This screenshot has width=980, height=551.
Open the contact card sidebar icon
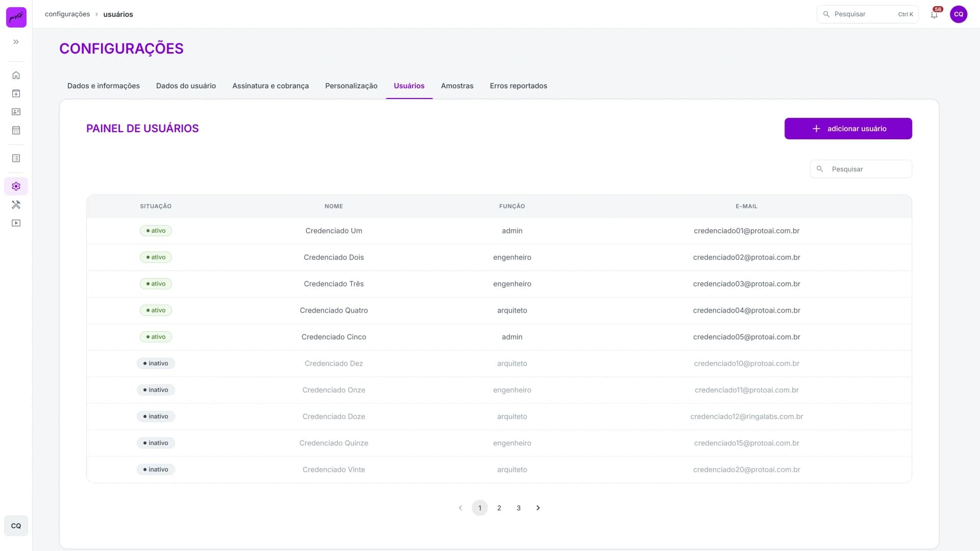[16, 112]
